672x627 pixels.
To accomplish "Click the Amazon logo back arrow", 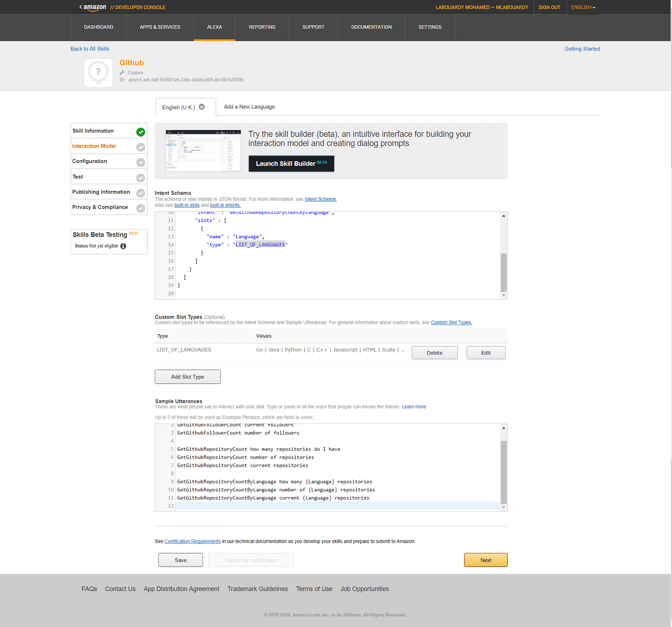I will [x=81, y=7].
